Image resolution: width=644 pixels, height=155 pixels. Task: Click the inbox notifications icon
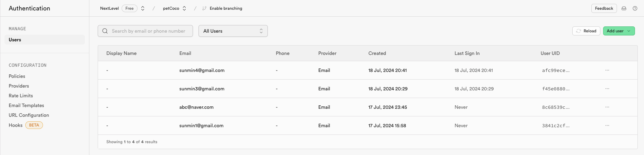624,8
